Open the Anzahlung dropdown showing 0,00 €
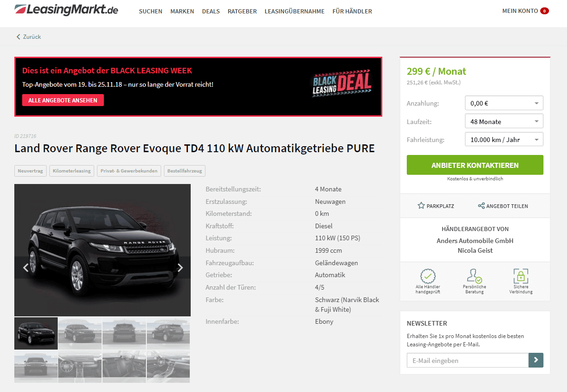The image size is (567, 392). click(504, 103)
